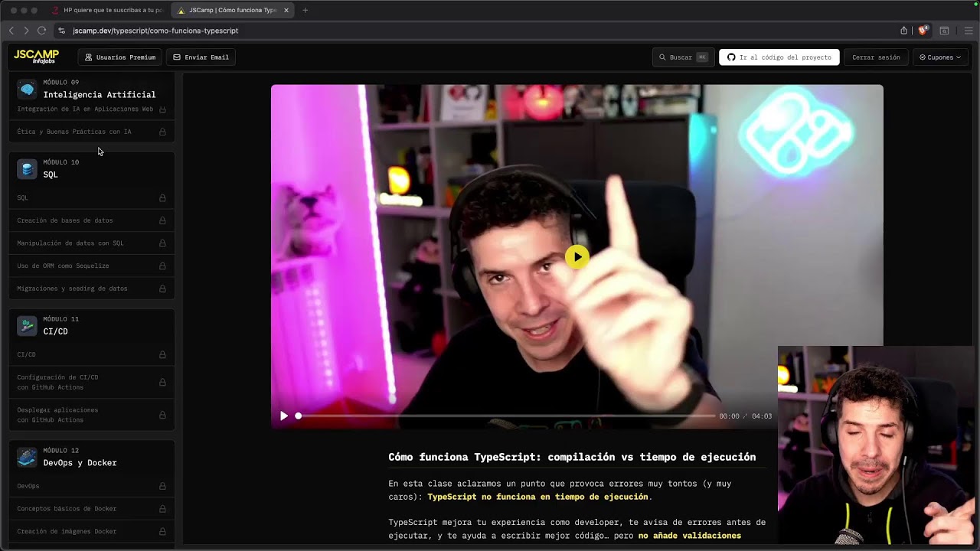Expand the Módulo 09 Inteligencia Artificial header
Viewport: 980px width, 551px height.
click(x=92, y=89)
